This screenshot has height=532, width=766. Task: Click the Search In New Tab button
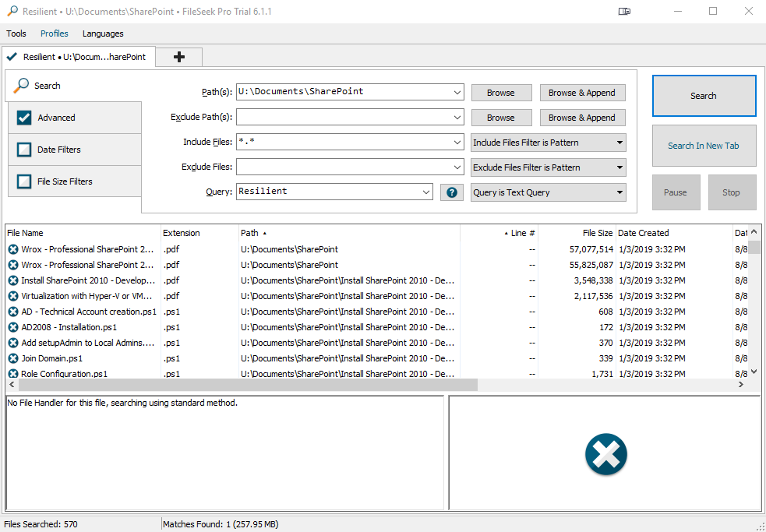[x=704, y=146]
